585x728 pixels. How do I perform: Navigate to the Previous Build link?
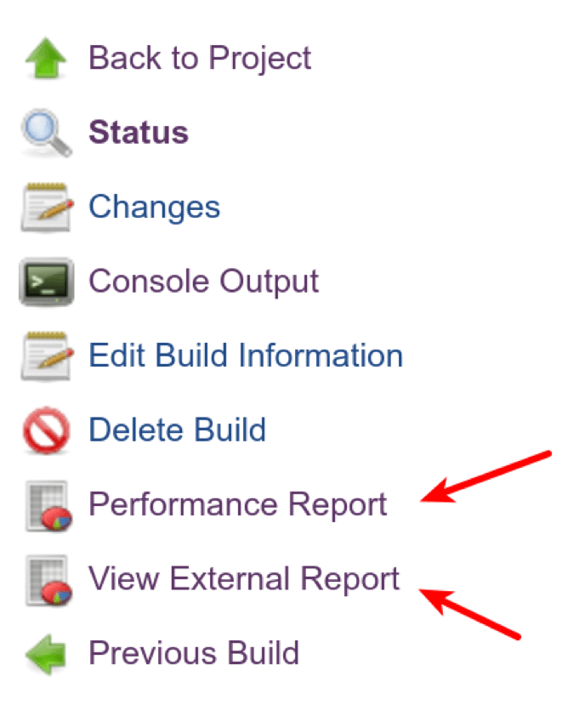tap(194, 653)
